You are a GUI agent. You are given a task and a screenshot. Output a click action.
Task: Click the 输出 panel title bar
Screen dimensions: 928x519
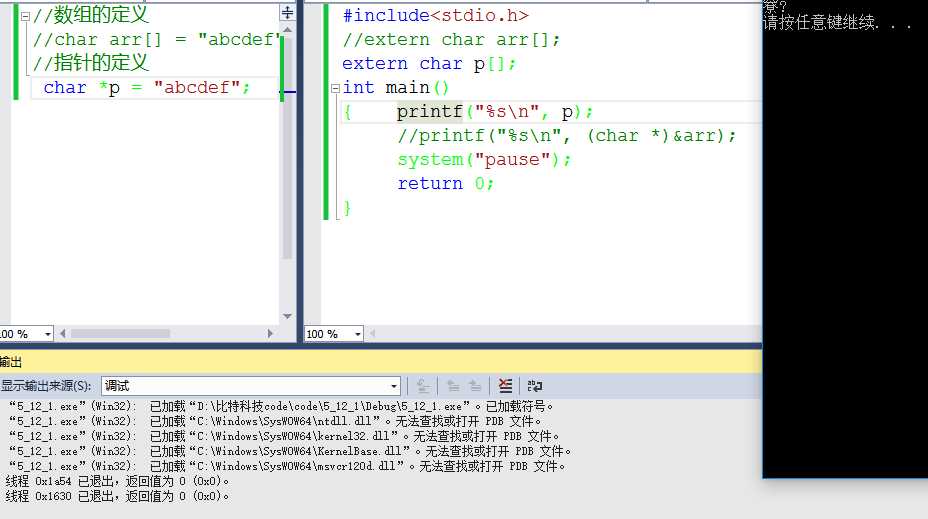[381, 362]
